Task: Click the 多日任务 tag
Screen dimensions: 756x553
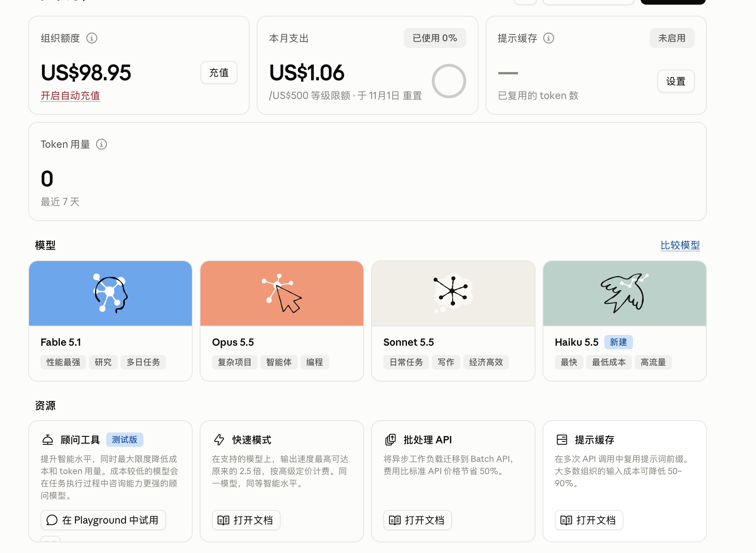Action: click(x=143, y=362)
